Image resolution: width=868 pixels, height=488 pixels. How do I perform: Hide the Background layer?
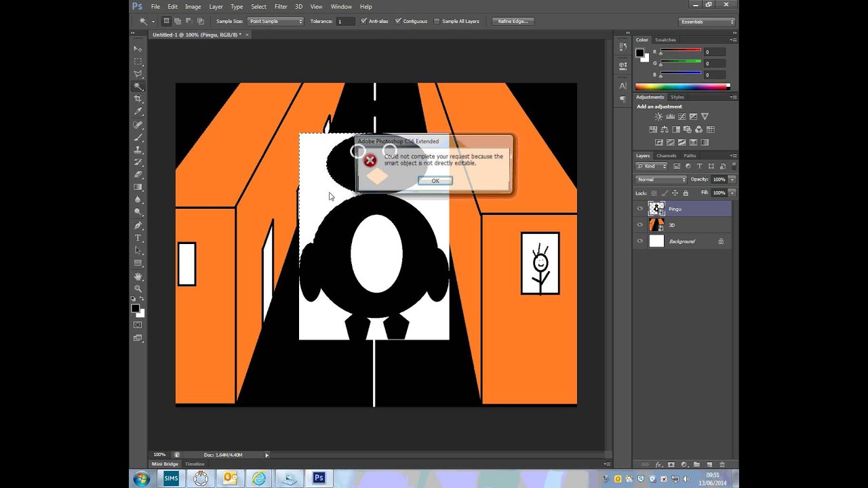click(639, 241)
